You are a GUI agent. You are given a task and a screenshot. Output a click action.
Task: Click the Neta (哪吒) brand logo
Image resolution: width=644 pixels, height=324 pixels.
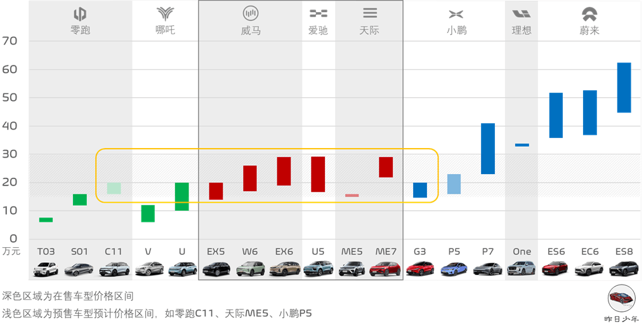tap(165, 14)
